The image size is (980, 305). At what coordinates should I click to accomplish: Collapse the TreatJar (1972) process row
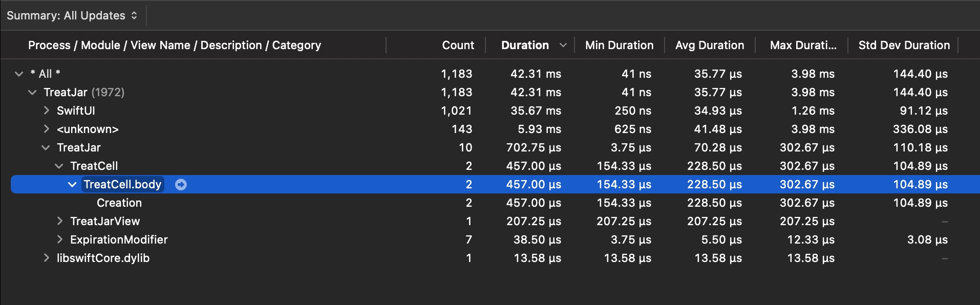(x=32, y=92)
